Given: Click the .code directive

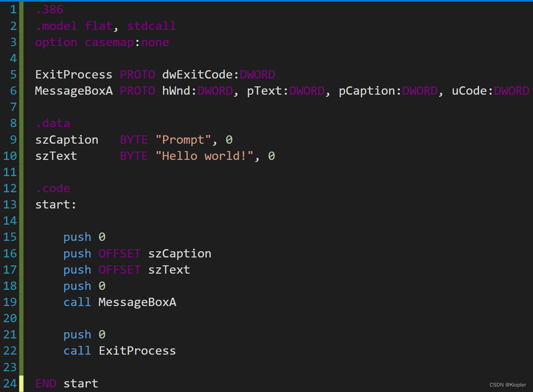Looking at the screenshot, I should pyautogui.click(x=52, y=189).
